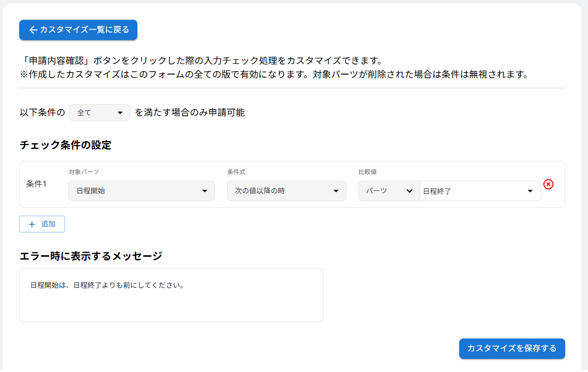Open 条件式 dropdown showing 次の値以降の時
The image size is (588, 372).
(286, 191)
